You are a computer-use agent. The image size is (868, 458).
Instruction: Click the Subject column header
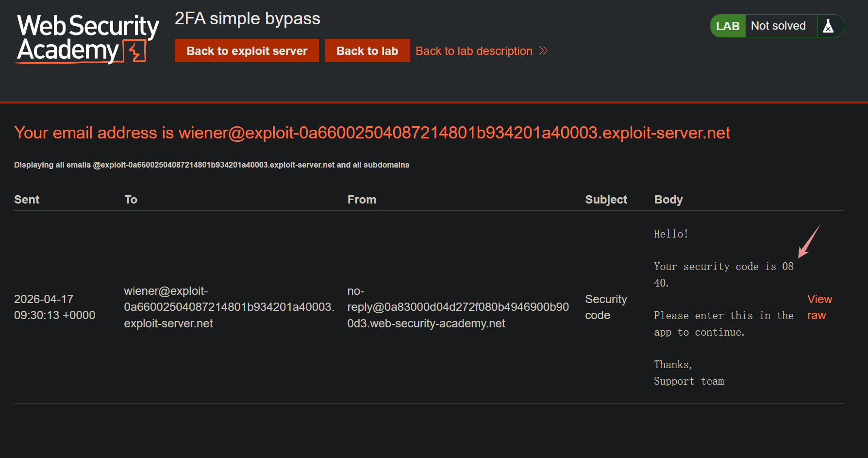(606, 200)
